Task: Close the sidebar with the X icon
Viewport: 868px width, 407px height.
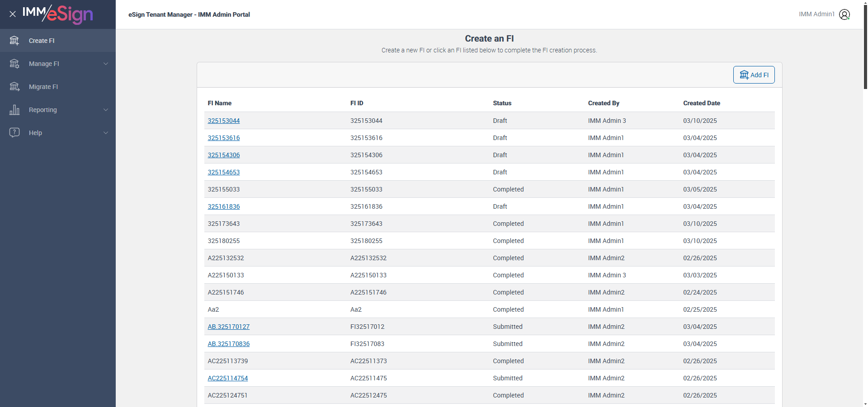Action: point(13,14)
